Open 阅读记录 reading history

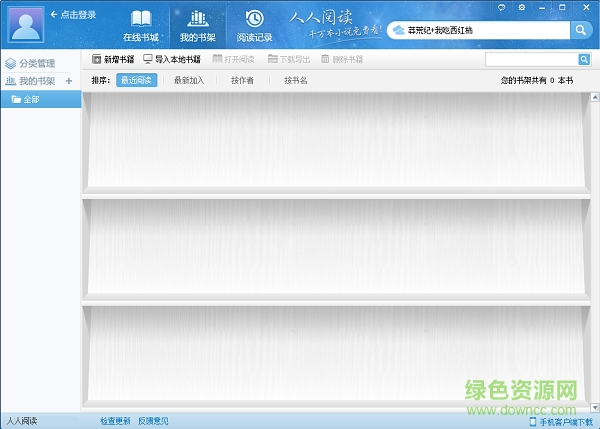254,25
